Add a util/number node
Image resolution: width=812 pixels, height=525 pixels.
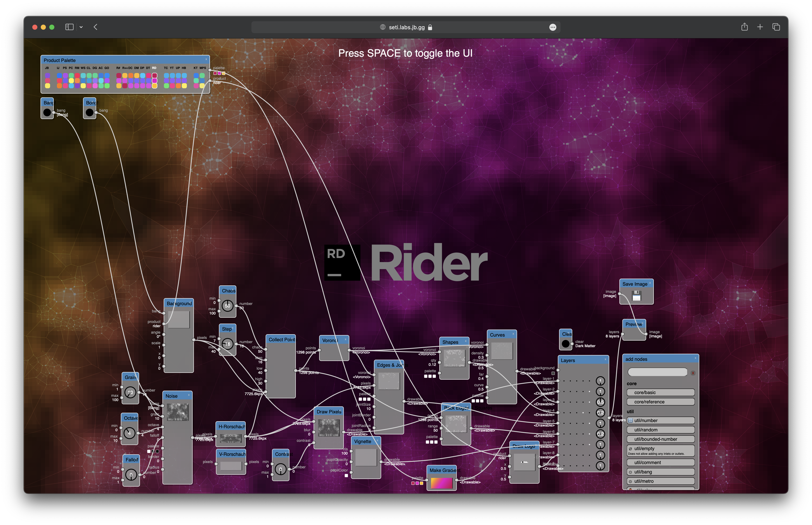coord(661,421)
